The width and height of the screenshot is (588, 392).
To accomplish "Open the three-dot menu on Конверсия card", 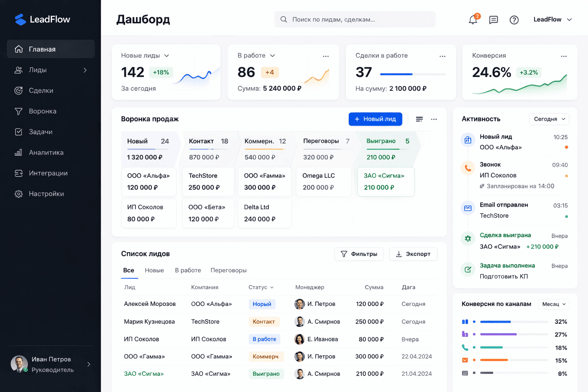I will (x=563, y=56).
